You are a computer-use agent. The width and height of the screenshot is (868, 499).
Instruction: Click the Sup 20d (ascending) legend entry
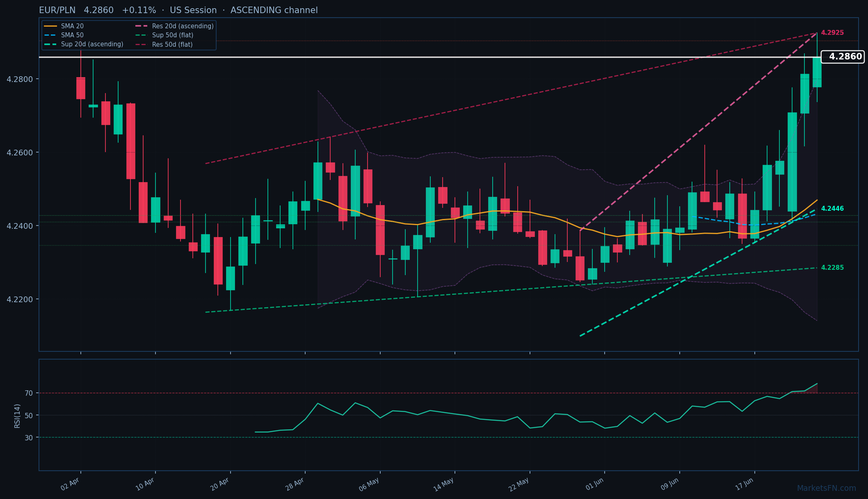point(84,44)
